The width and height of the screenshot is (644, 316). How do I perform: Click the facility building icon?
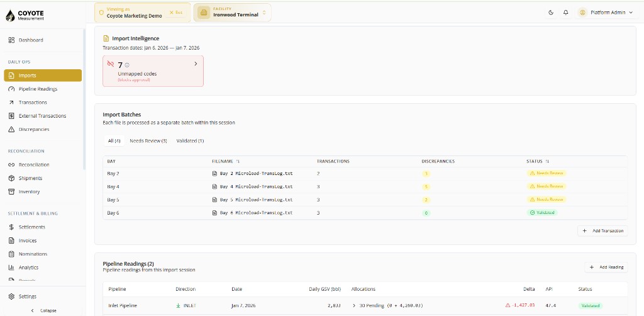203,13
